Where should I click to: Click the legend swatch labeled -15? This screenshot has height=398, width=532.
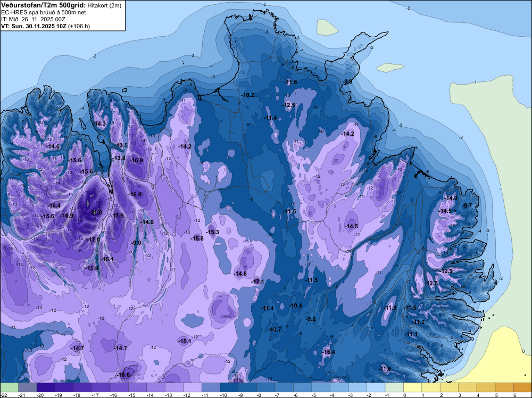137,387
